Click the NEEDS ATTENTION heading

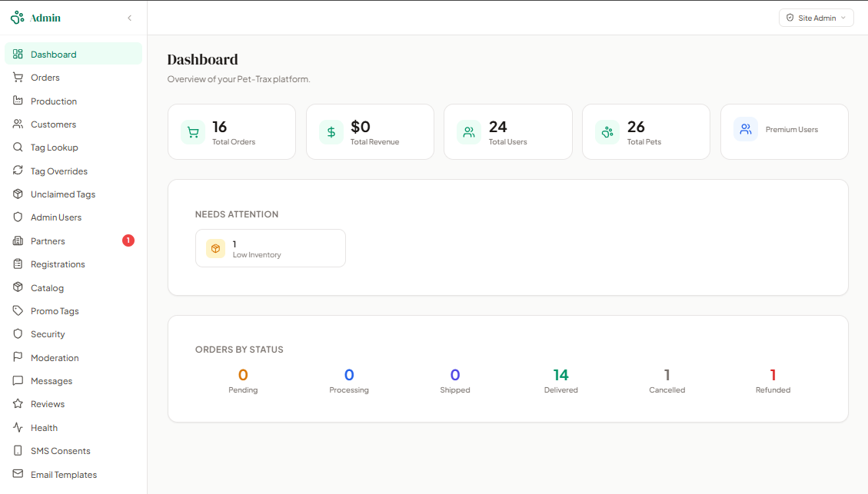point(236,214)
